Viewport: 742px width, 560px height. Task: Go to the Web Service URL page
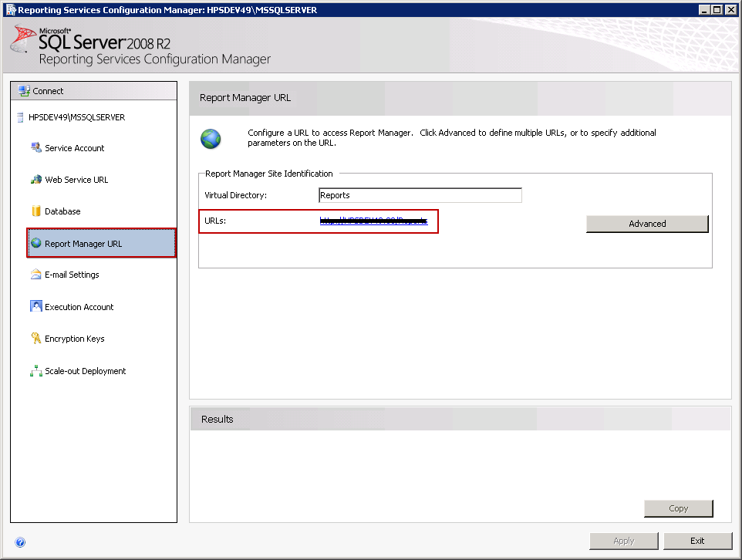click(76, 180)
